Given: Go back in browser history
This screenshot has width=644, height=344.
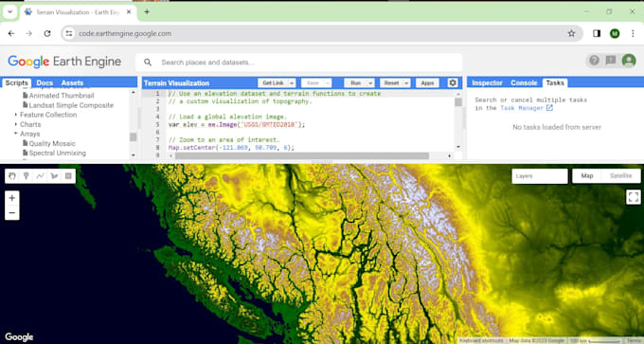Looking at the screenshot, I should click(11, 34).
